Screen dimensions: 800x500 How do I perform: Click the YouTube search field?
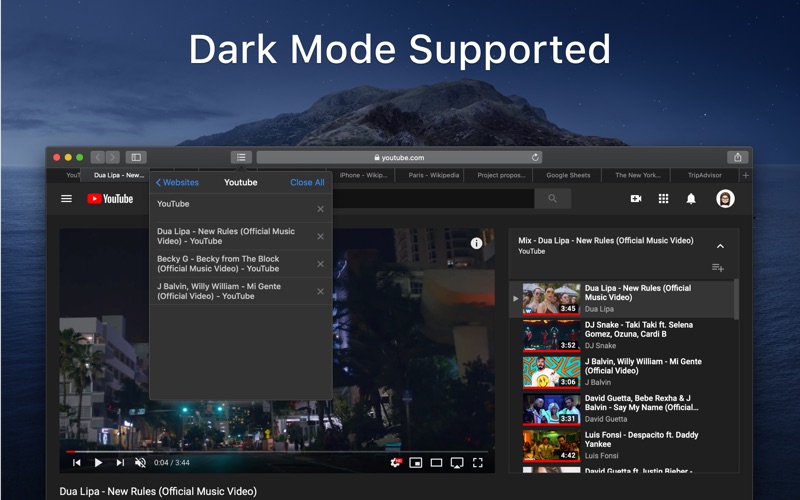tap(433, 198)
